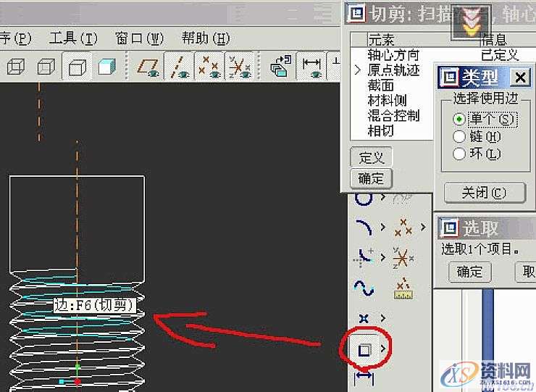This screenshot has height=392, width=536.
Task: Open the 帮助(H) menu
Action: [x=206, y=38]
